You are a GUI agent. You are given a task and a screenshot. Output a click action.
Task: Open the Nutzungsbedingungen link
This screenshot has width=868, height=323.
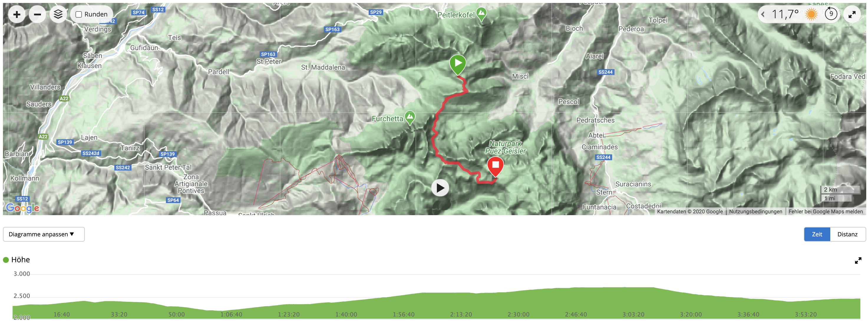pyautogui.click(x=755, y=211)
